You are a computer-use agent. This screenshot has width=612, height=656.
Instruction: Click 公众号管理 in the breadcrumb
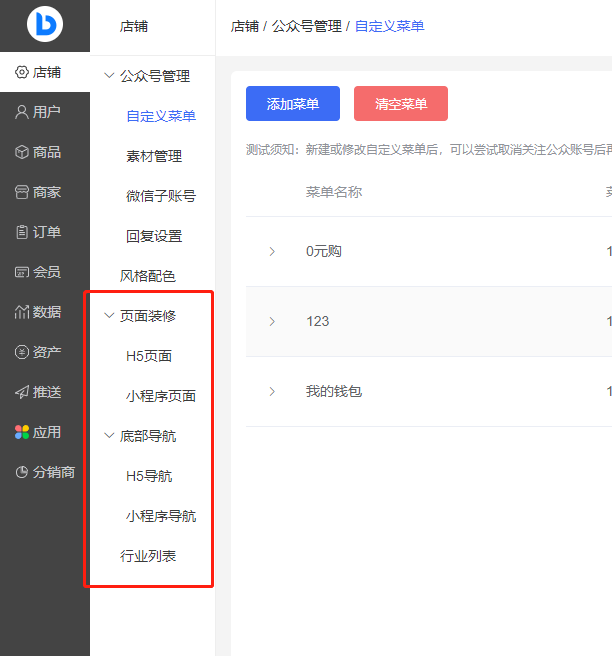pos(306,26)
